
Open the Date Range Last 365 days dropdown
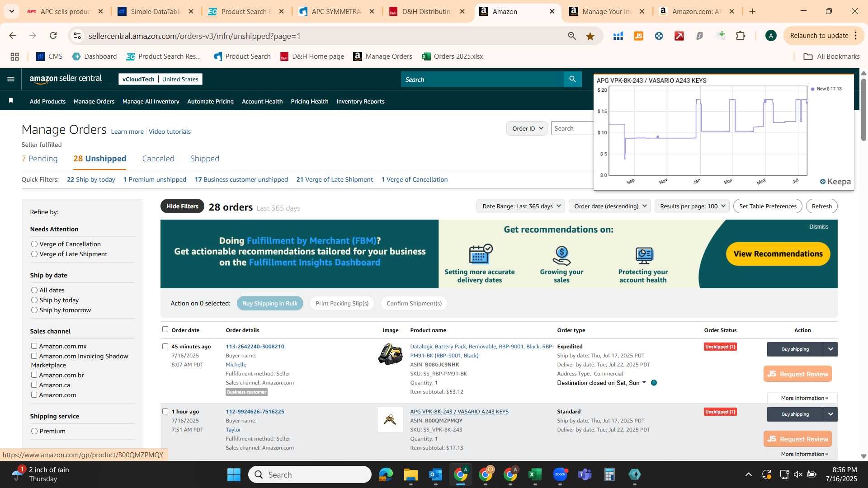click(x=520, y=206)
